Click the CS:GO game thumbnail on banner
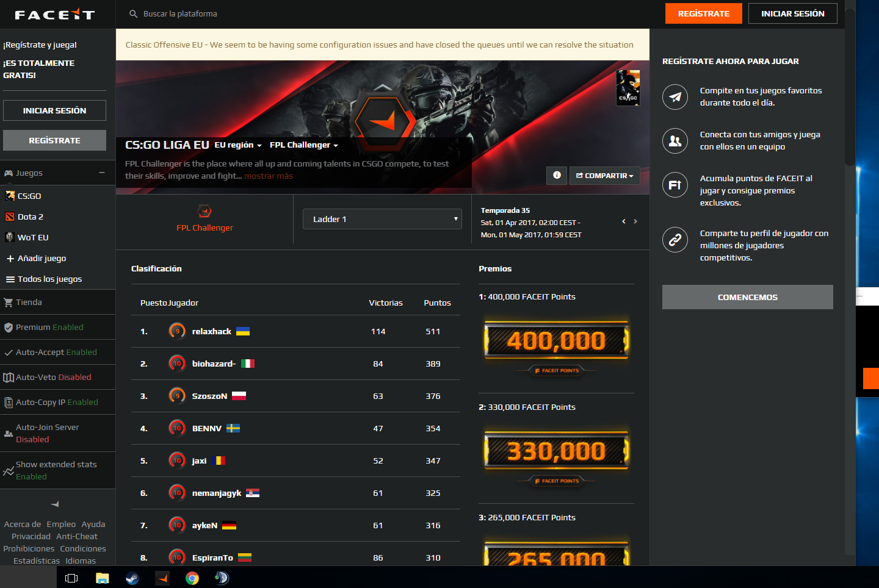Viewport: 879px width, 588px height. (x=628, y=87)
